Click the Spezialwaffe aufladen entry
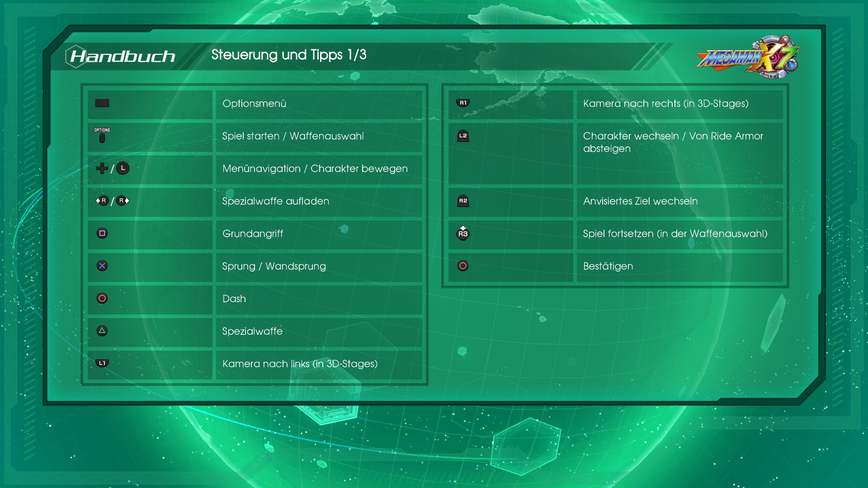Screen dimensions: 868x488 (x=276, y=201)
